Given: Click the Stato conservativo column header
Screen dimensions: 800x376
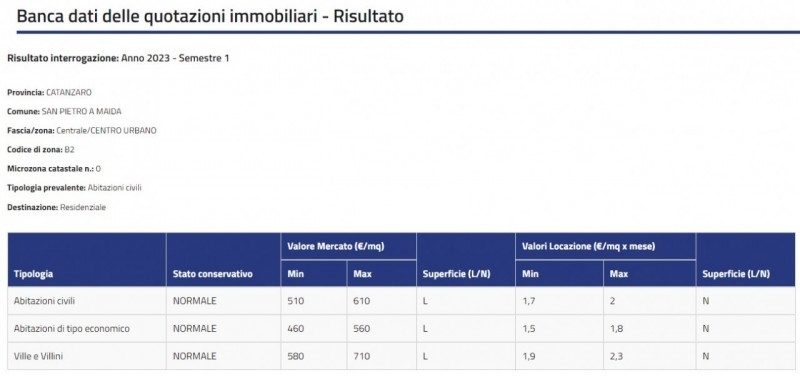Looking at the screenshot, I should (x=213, y=274).
